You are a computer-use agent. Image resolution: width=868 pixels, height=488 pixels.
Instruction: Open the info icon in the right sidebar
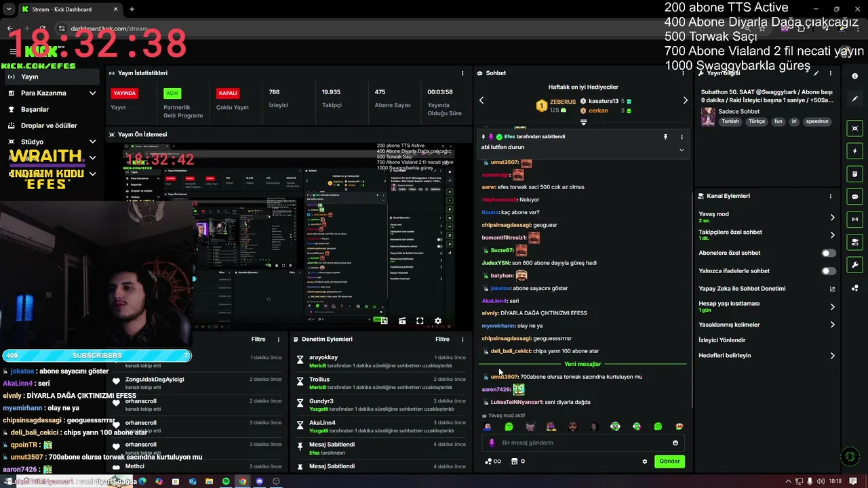[855, 76]
